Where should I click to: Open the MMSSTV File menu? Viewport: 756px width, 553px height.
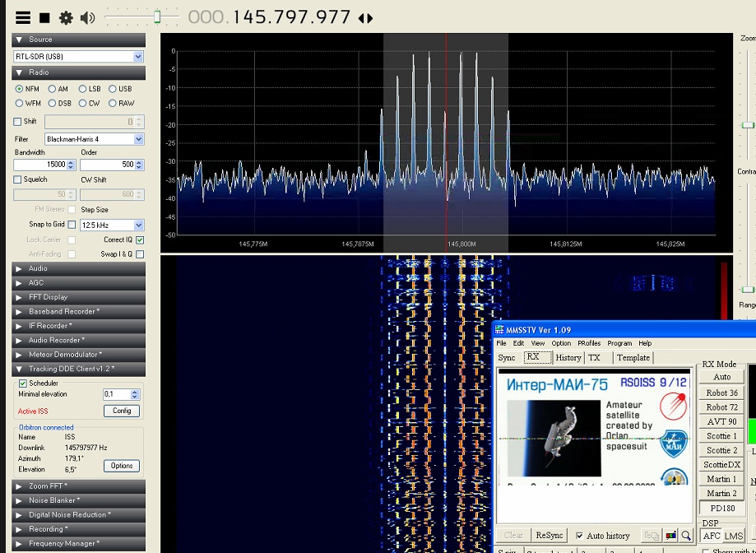pyautogui.click(x=502, y=343)
